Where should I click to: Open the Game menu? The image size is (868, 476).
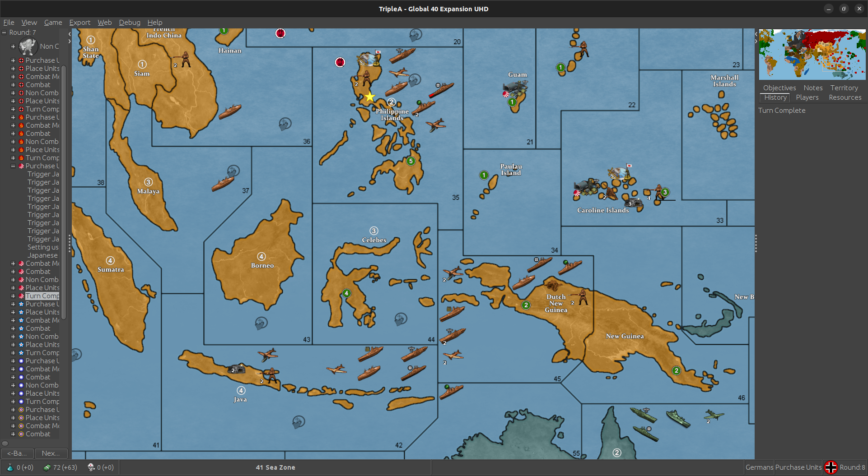coord(53,22)
